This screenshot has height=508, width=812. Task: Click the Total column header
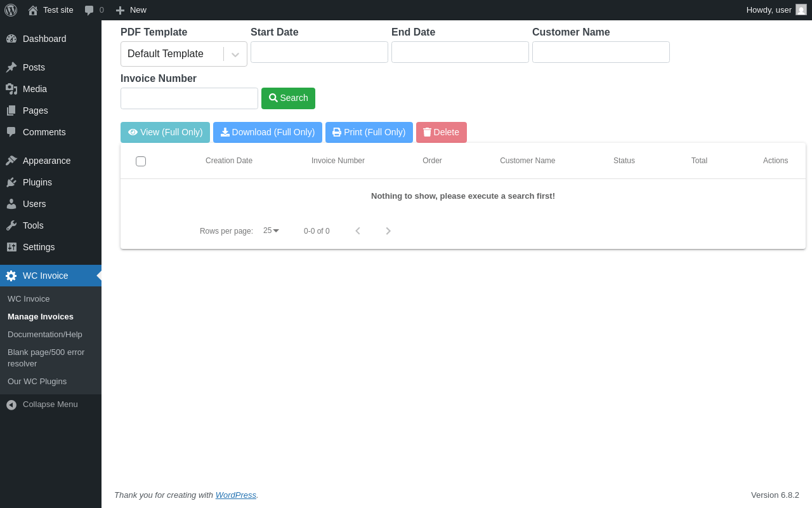pos(699,161)
